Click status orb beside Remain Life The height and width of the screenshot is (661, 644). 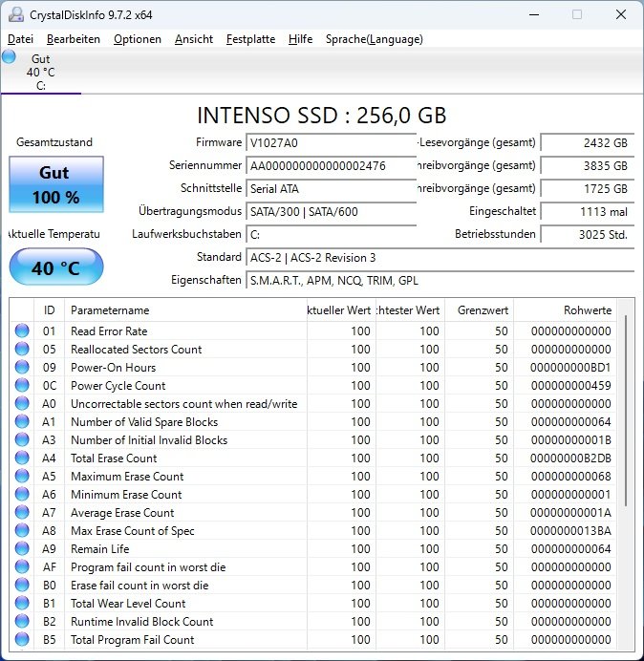point(22,548)
